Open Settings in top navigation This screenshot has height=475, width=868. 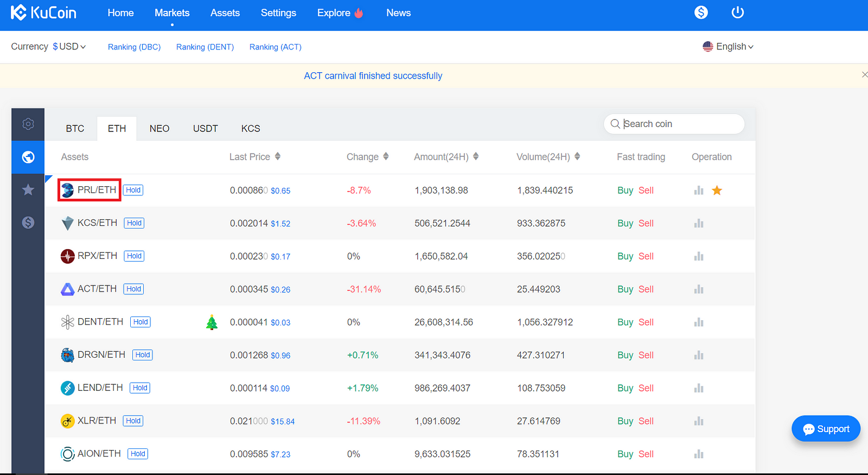click(278, 12)
